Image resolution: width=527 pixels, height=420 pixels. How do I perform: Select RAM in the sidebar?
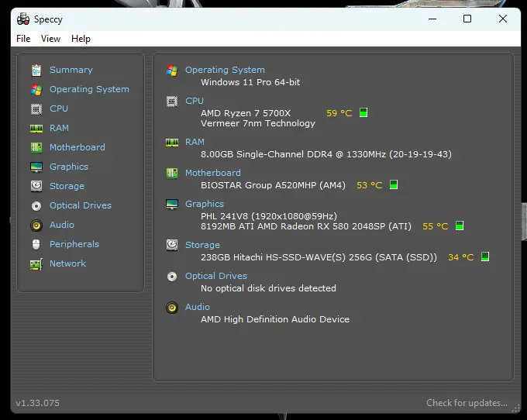pos(59,128)
